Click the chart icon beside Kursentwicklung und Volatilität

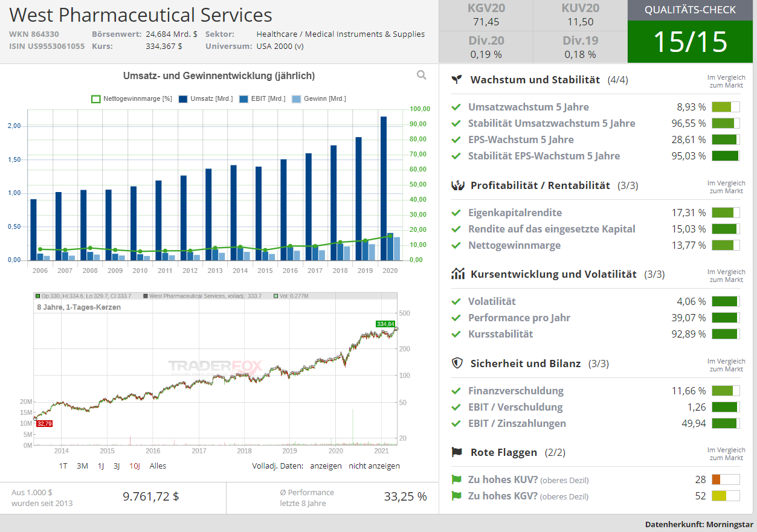pos(458,274)
